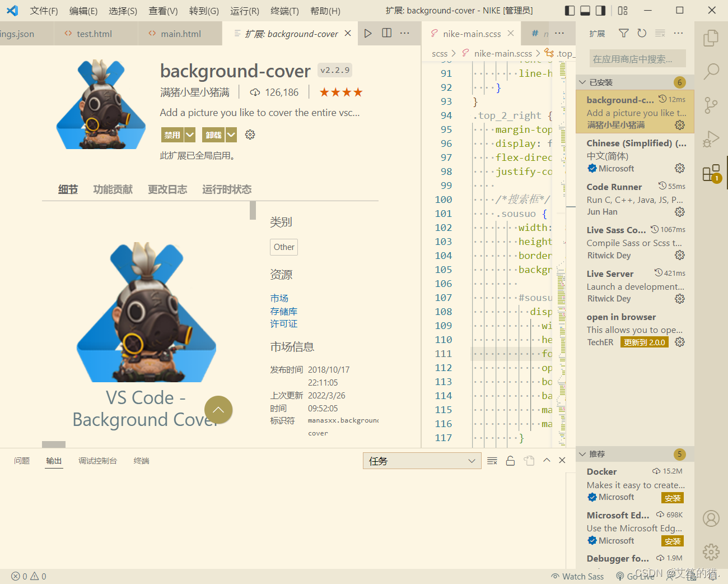This screenshot has height=584, width=728.
Task: Open the Search view in activity bar
Action: coord(711,71)
